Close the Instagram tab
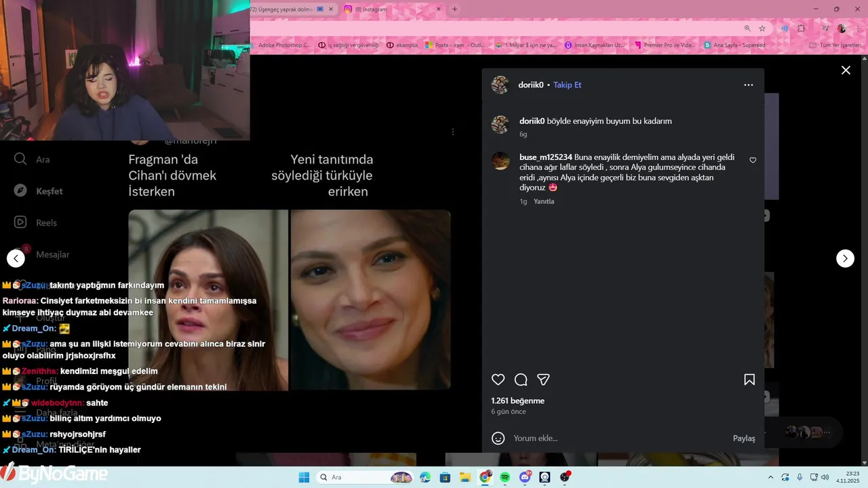 [x=438, y=9]
